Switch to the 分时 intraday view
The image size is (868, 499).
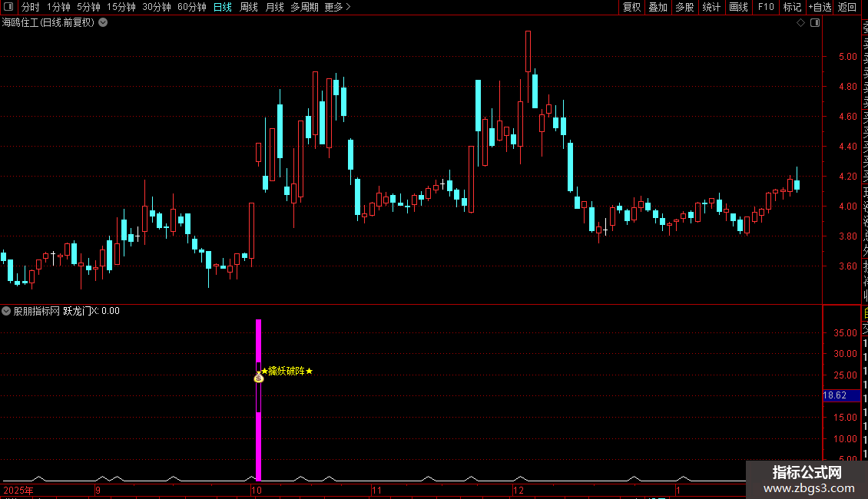point(31,7)
